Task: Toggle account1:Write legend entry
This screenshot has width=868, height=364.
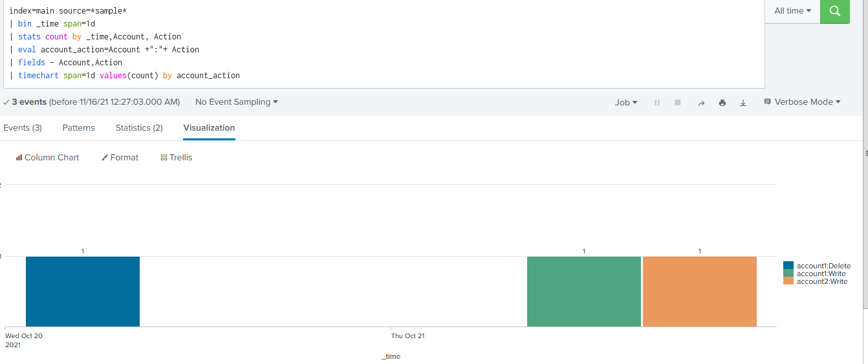Action: coord(821,273)
